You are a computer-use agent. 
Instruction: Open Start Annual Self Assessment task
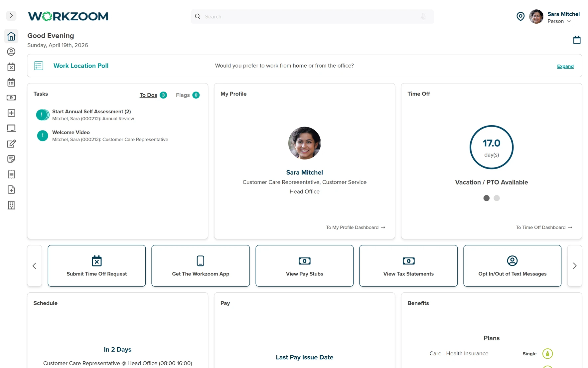click(x=91, y=112)
